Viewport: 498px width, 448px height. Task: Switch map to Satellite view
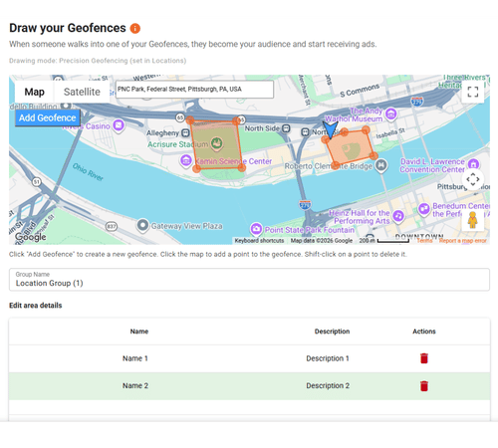[x=82, y=92]
